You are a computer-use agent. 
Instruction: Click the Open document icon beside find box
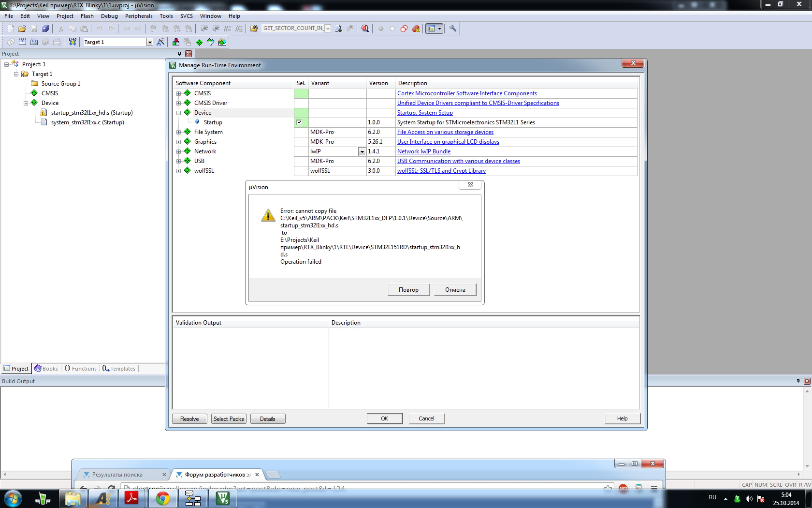254,29
